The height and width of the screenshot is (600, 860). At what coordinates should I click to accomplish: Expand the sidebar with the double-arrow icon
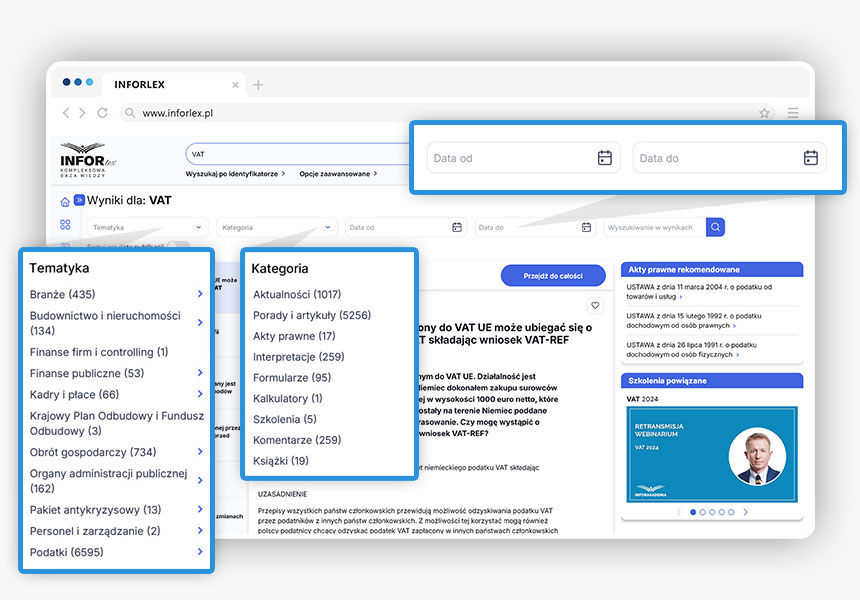[x=79, y=200]
